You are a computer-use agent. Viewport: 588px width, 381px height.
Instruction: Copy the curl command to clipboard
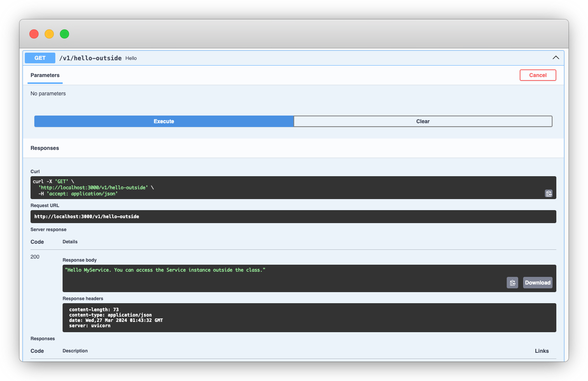coord(548,193)
